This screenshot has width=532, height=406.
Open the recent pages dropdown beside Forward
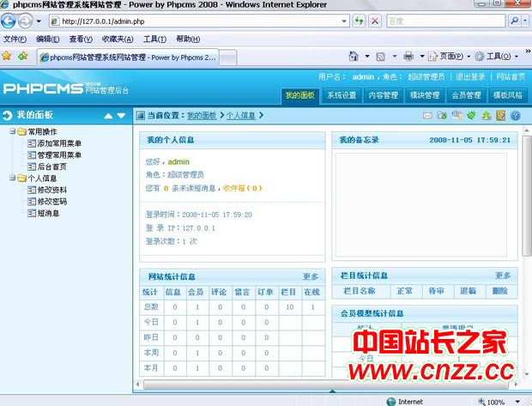click(39, 21)
